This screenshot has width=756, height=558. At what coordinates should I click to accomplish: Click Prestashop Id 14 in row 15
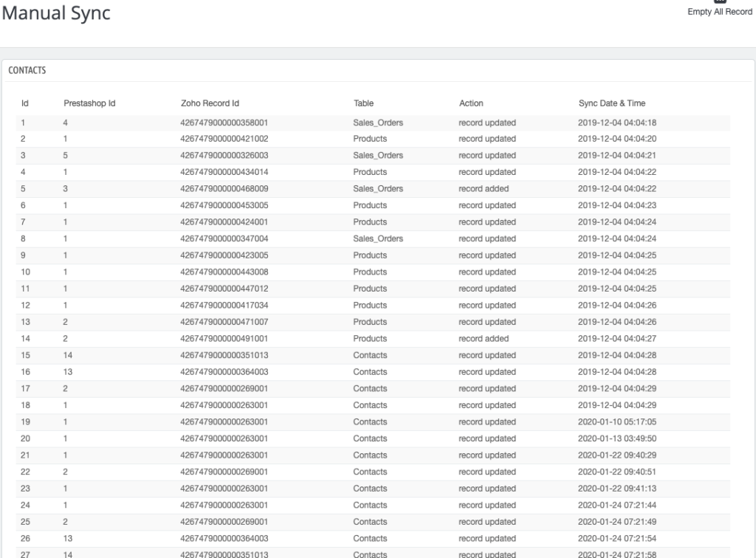tap(67, 355)
